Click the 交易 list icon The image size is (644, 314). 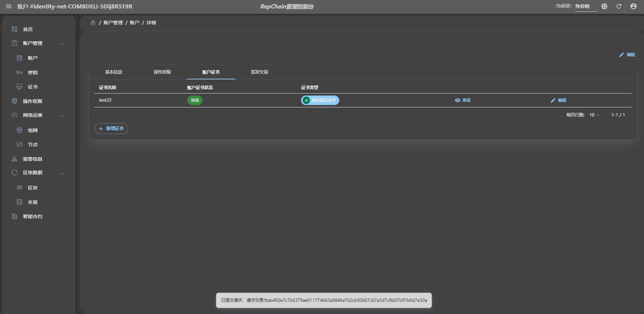20,202
